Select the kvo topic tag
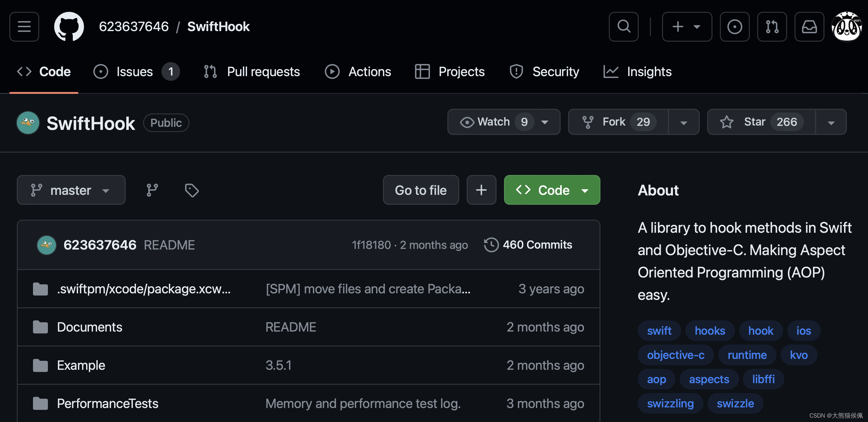 799,355
